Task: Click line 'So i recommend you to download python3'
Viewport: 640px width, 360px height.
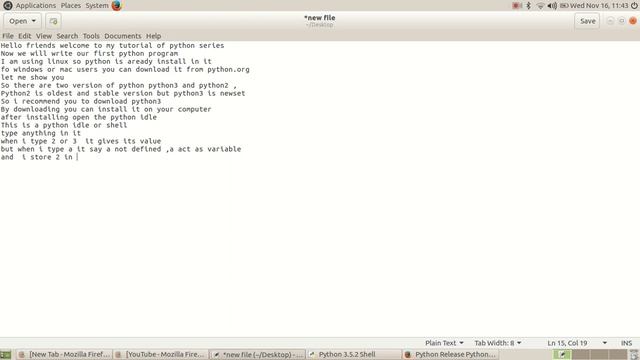Action: (81, 101)
